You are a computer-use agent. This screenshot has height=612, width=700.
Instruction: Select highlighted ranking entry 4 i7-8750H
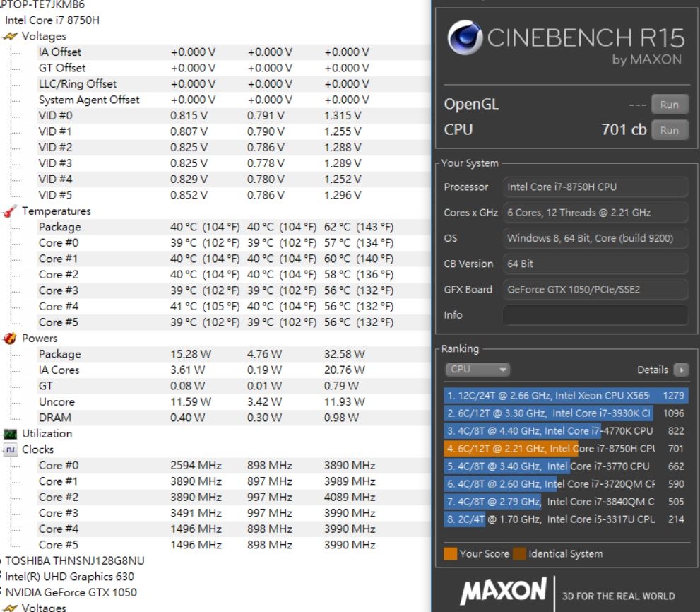[566, 449]
